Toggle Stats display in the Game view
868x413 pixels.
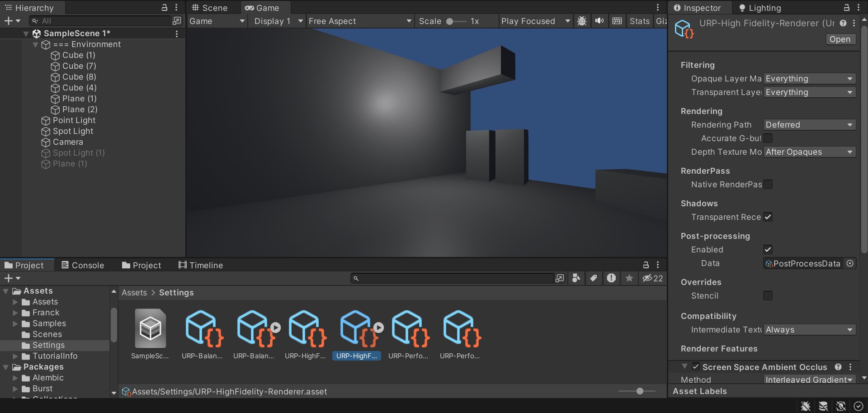pyautogui.click(x=639, y=21)
